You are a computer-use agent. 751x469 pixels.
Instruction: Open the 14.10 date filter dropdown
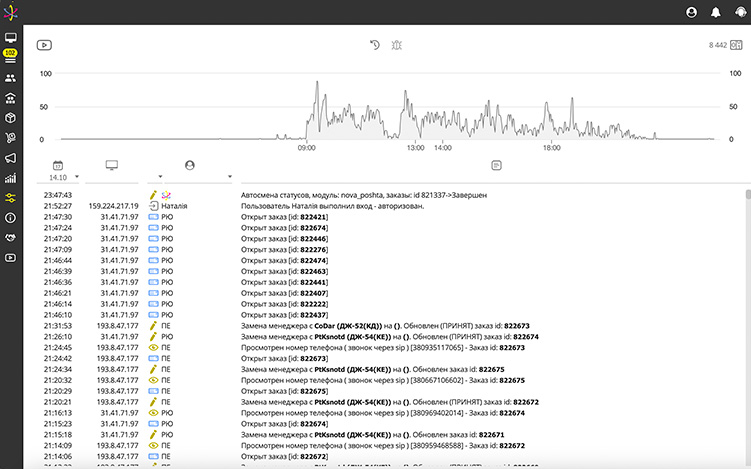point(58,177)
